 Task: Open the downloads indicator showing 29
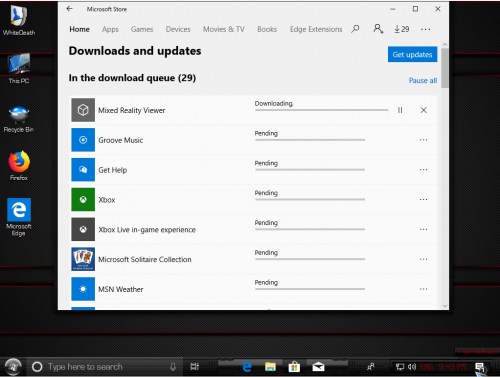point(402,29)
